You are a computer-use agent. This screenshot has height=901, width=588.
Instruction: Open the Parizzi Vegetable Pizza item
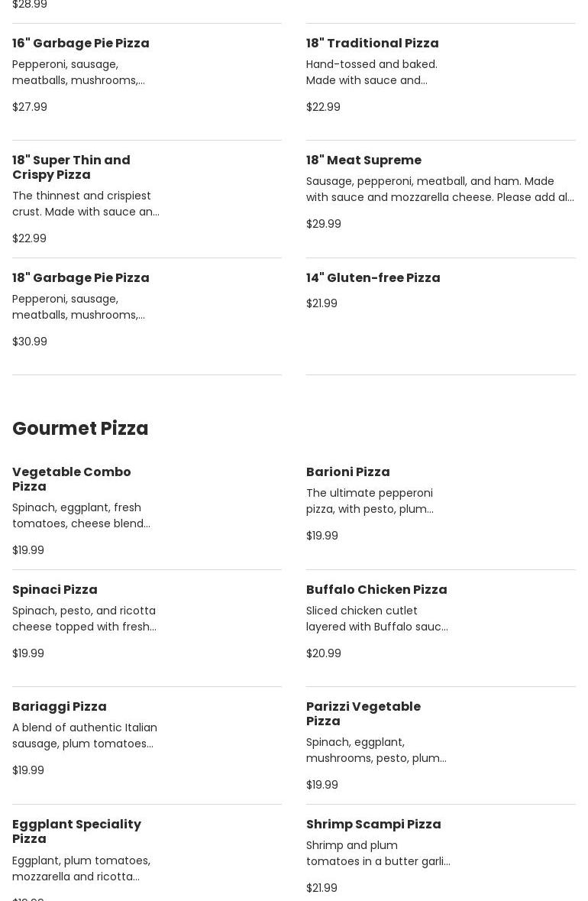pos(363,714)
